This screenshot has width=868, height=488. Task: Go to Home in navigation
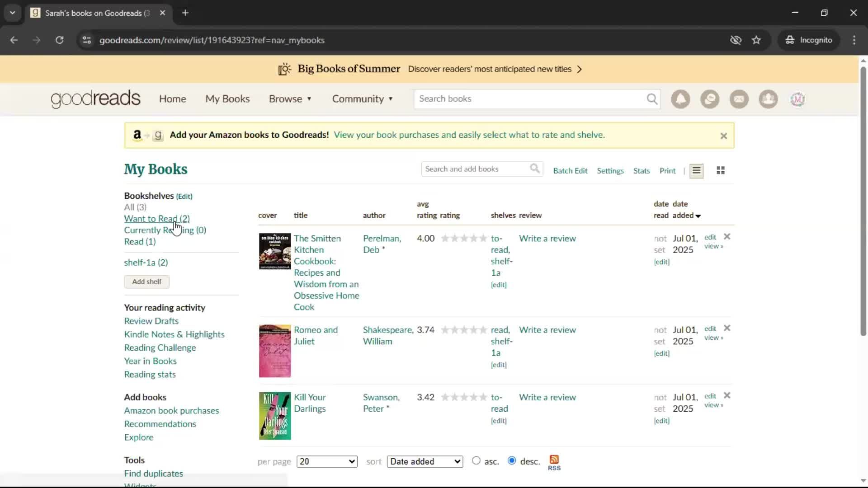click(x=172, y=99)
